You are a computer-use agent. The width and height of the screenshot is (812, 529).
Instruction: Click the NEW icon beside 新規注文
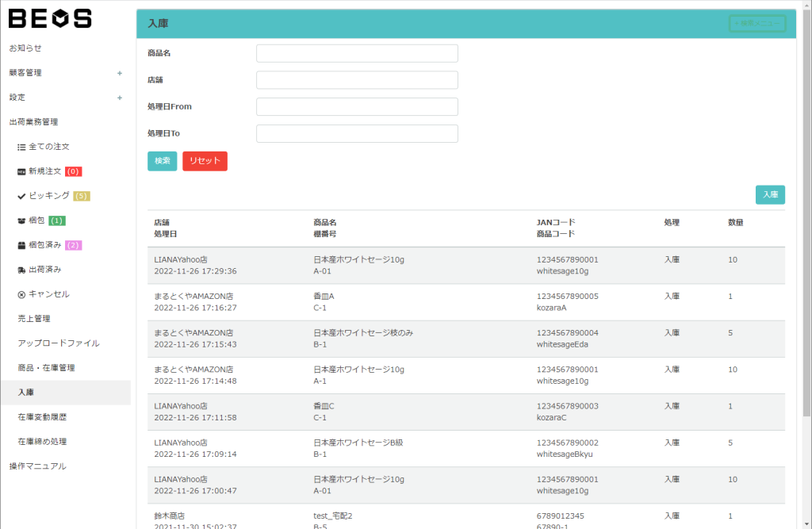tap(21, 171)
